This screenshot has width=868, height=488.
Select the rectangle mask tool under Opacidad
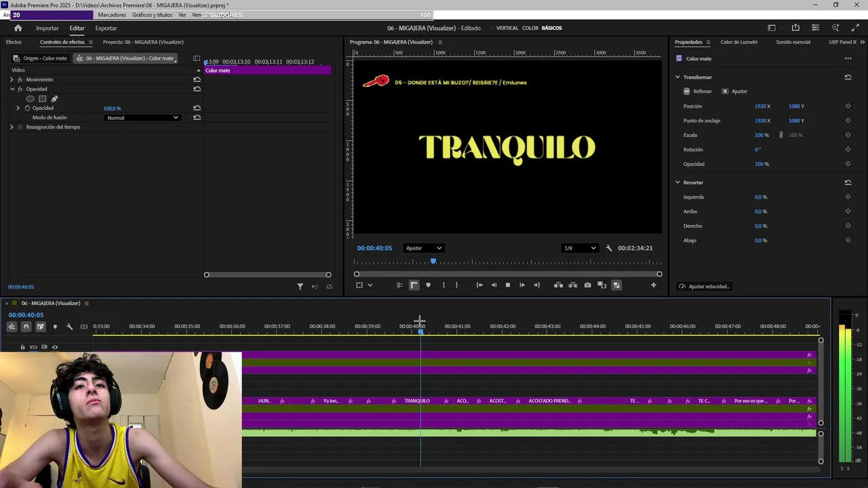(x=42, y=98)
